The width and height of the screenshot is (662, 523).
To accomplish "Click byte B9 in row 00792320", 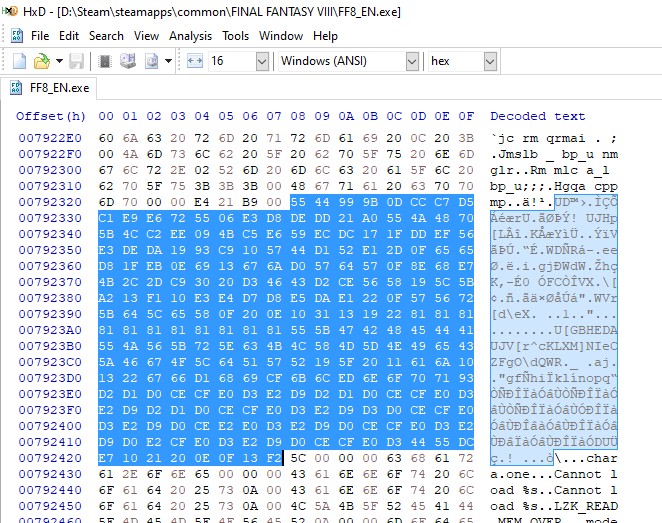I will click(x=250, y=202).
